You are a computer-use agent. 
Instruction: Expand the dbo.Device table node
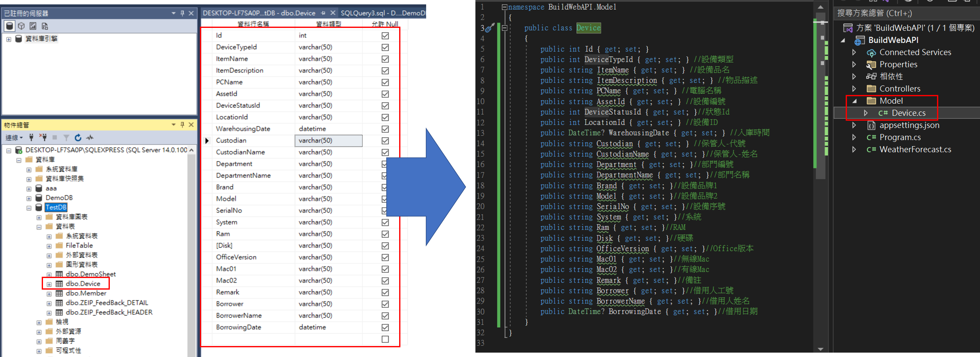click(49, 284)
